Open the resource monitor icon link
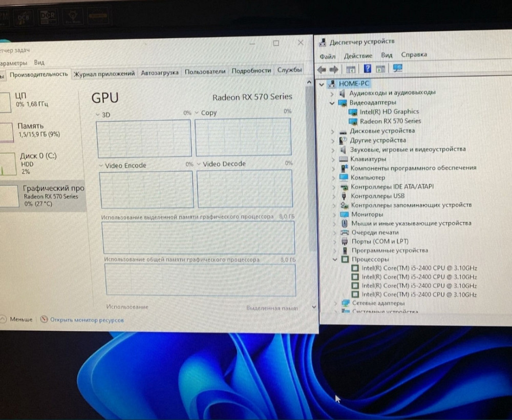 point(44,320)
